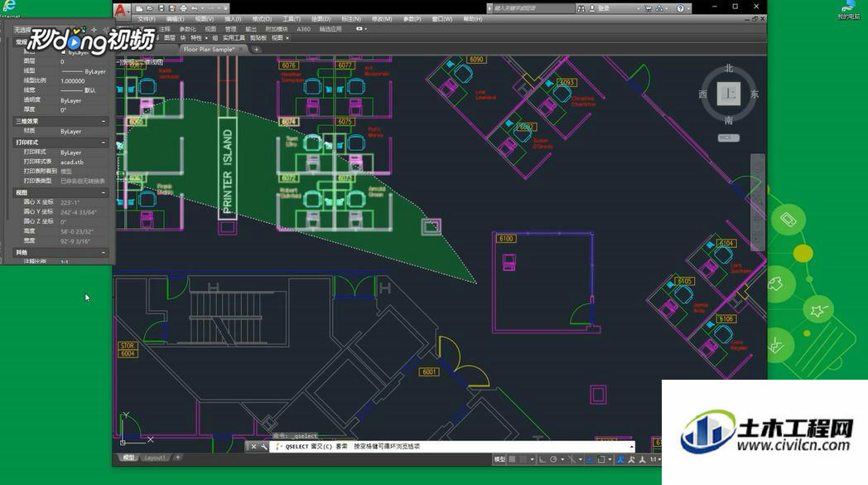
Task: Click the 东 direction on ViewCube compass
Action: pyautogui.click(x=755, y=95)
